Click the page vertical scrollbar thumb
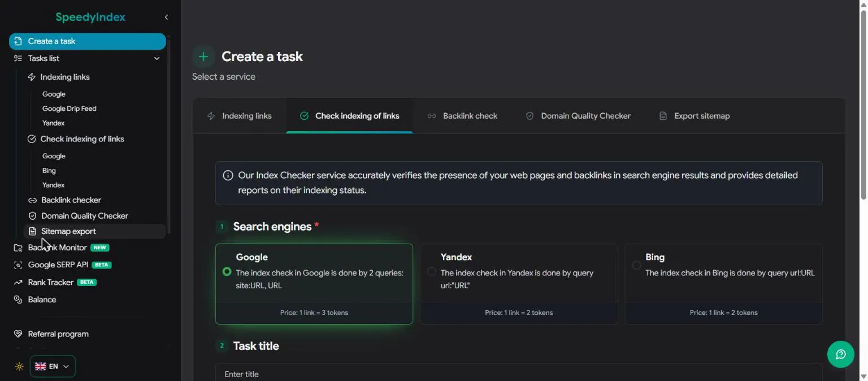This screenshot has height=381, width=868. pos(863,105)
